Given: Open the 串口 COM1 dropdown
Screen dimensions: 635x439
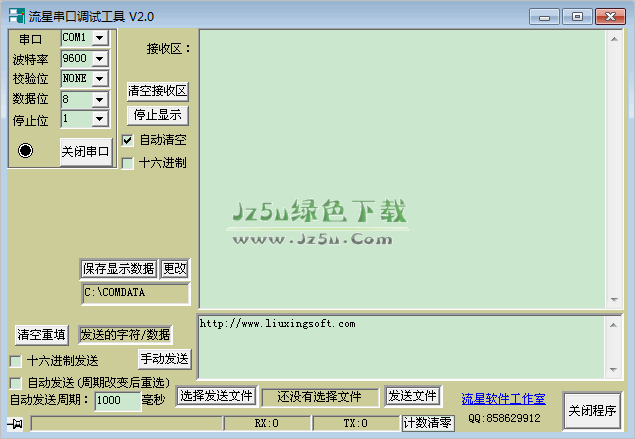Looking at the screenshot, I should pyautogui.click(x=100, y=38).
